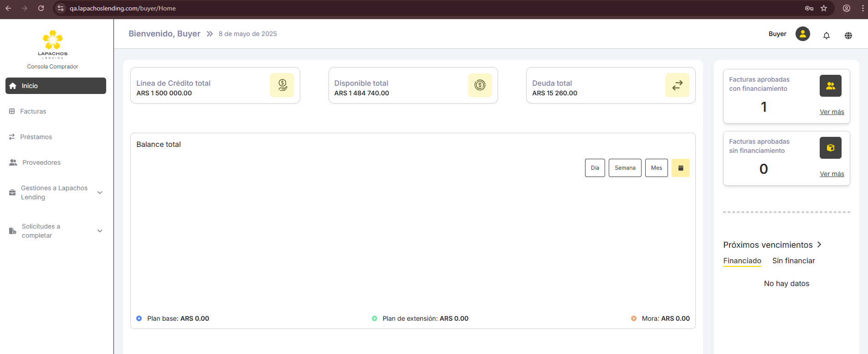Toggle balance view to Día
868x354 pixels.
(x=595, y=168)
